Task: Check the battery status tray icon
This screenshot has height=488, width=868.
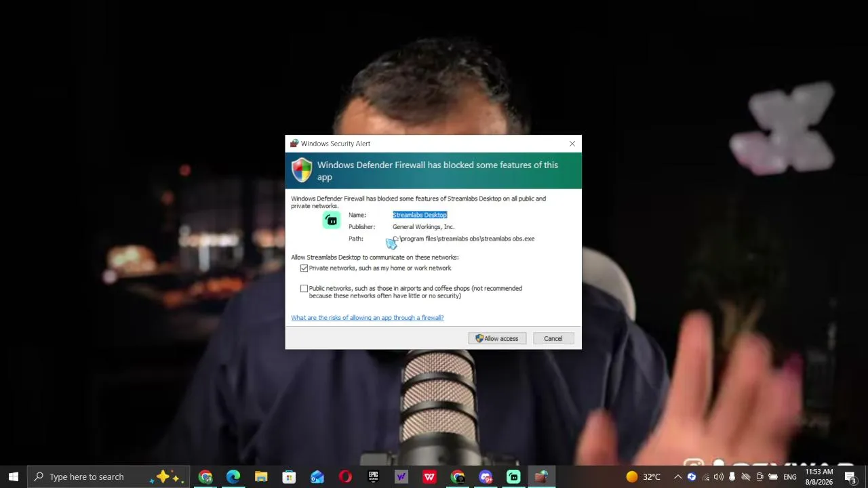Action: coord(773,476)
